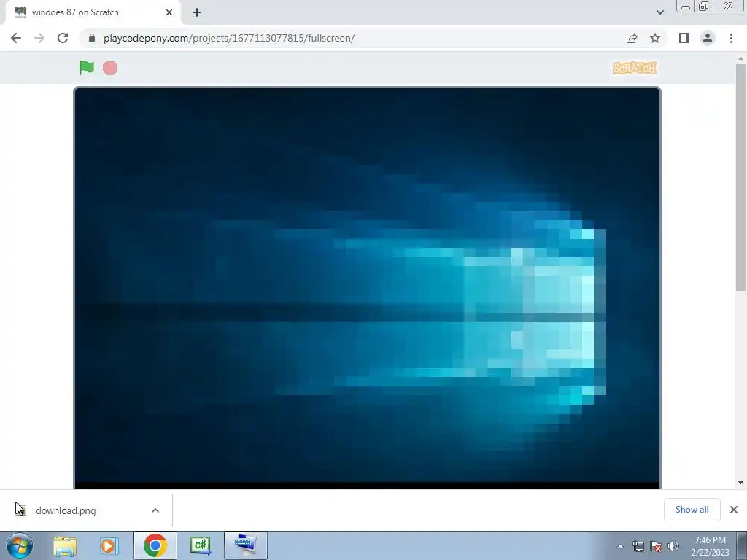Click the address bar URL
This screenshot has width=747, height=560.
pos(228,38)
